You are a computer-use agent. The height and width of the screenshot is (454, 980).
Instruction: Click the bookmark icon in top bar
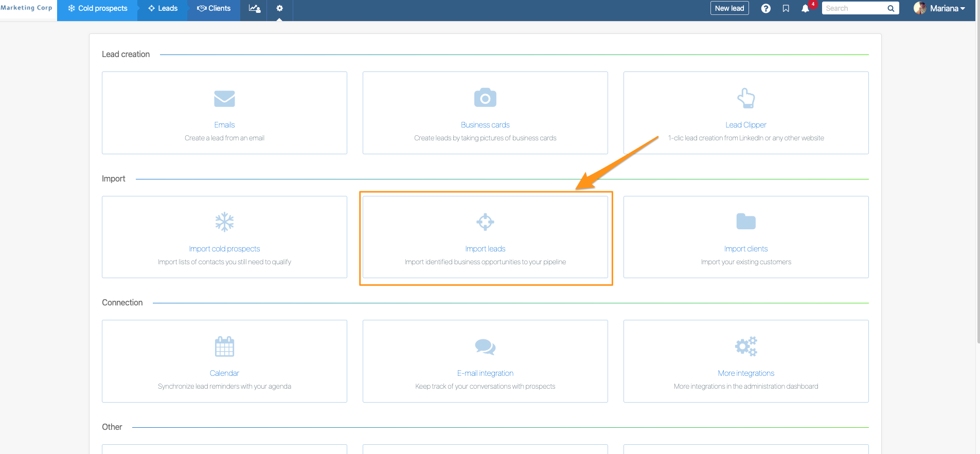786,9
